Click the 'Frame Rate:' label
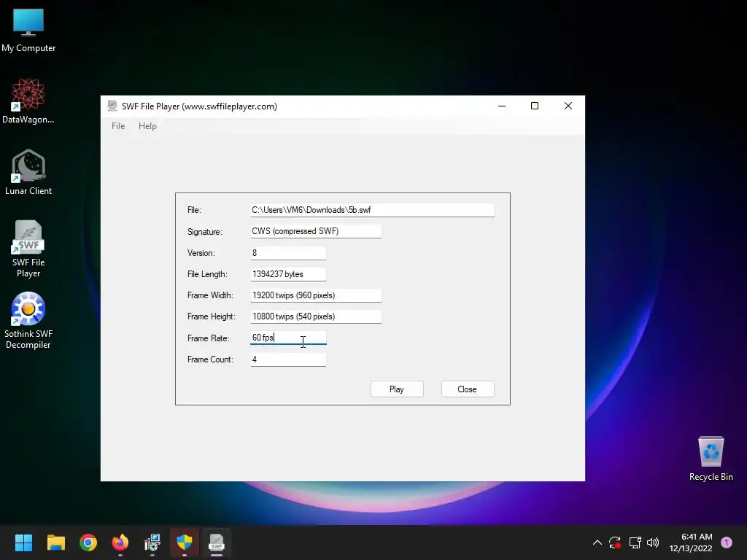The width and height of the screenshot is (747, 560). (x=208, y=338)
